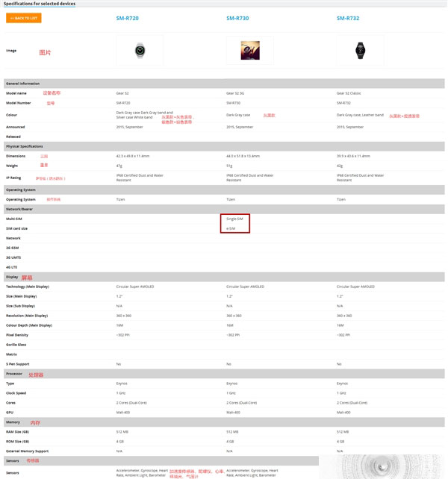Select the '42.3 x 49.8 x 11.4mm' dimensions cell
This screenshot has height=479, width=448.
coord(133,156)
